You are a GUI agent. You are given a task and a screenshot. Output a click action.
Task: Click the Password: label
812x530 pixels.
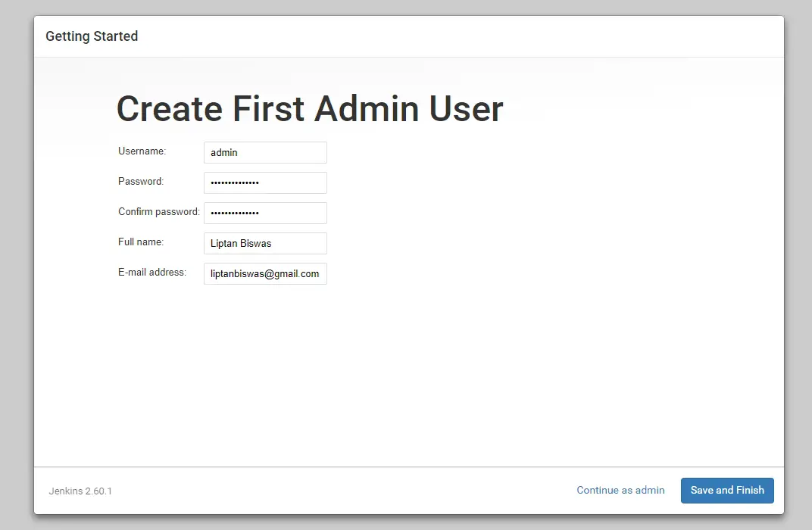141,181
